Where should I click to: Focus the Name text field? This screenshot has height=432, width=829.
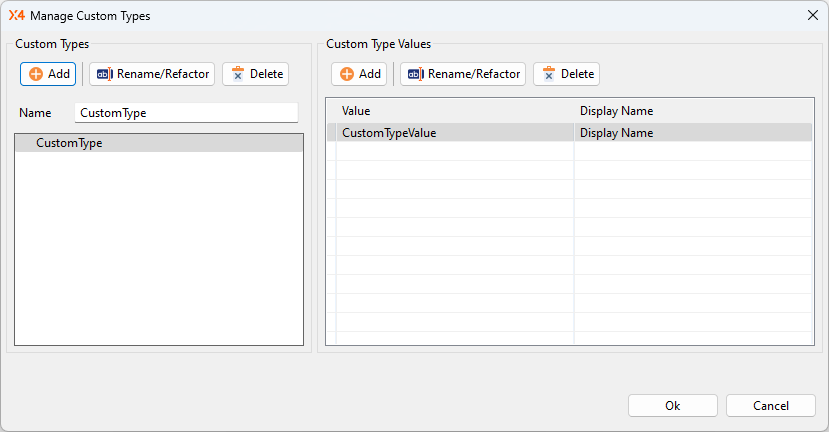pos(186,113)
